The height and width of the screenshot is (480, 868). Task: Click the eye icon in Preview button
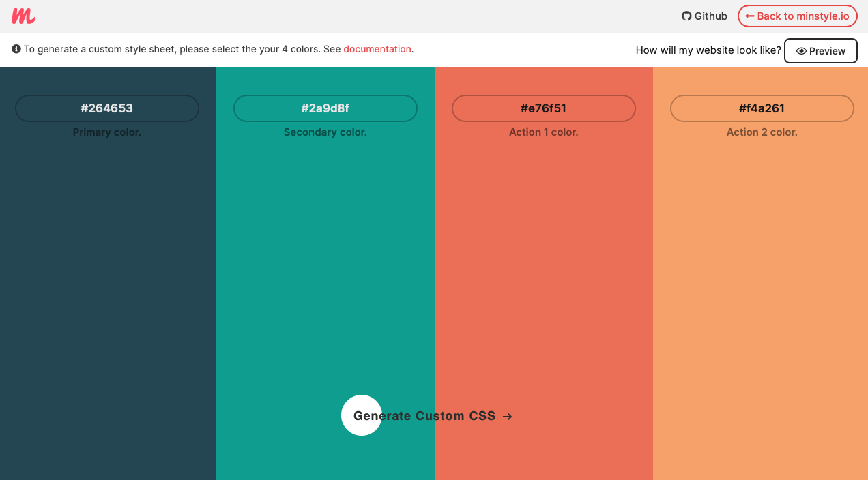coord(801,51)
